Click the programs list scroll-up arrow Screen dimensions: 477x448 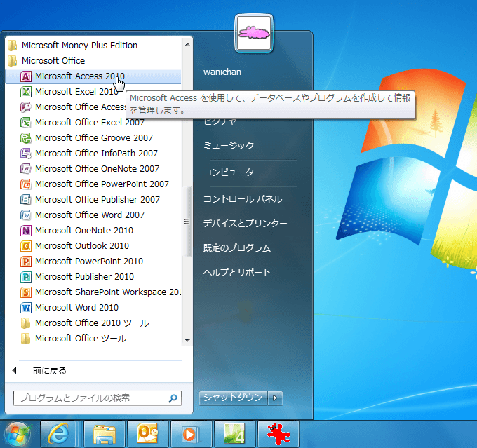point(187,44)
